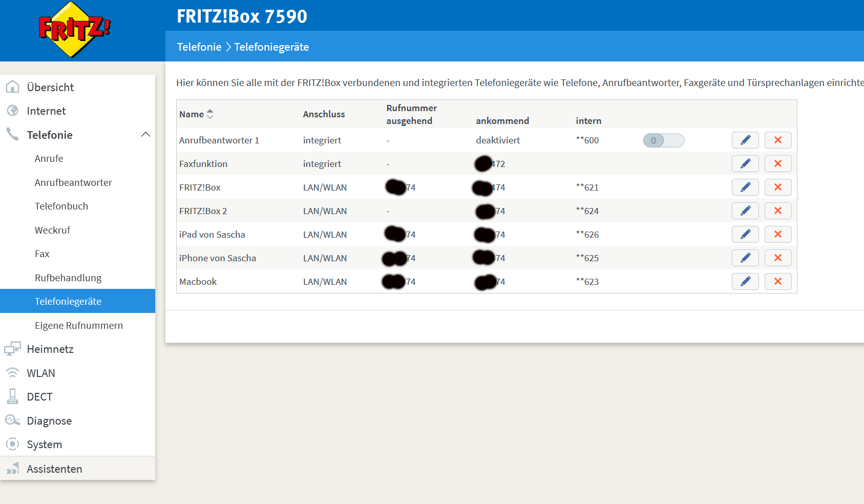Delete the FRITZ!Box **621 device
Viewport: 864px width, 504px height.
[778, 187]
